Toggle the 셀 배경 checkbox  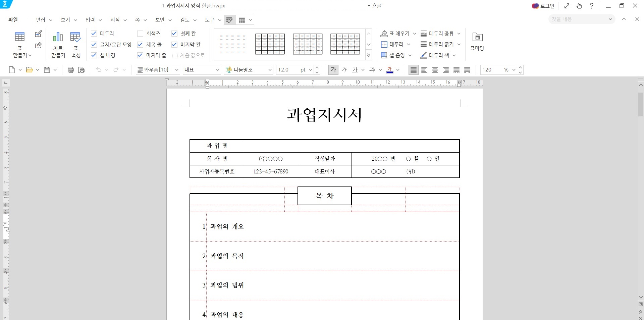pyautogui.click(x=94, y=55)
